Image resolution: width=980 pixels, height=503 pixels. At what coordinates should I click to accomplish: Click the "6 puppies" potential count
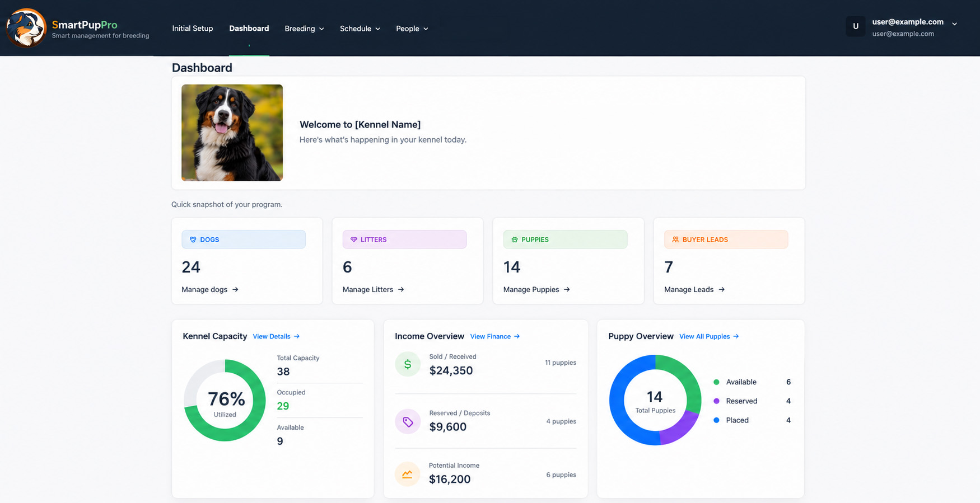pos(561,475)
